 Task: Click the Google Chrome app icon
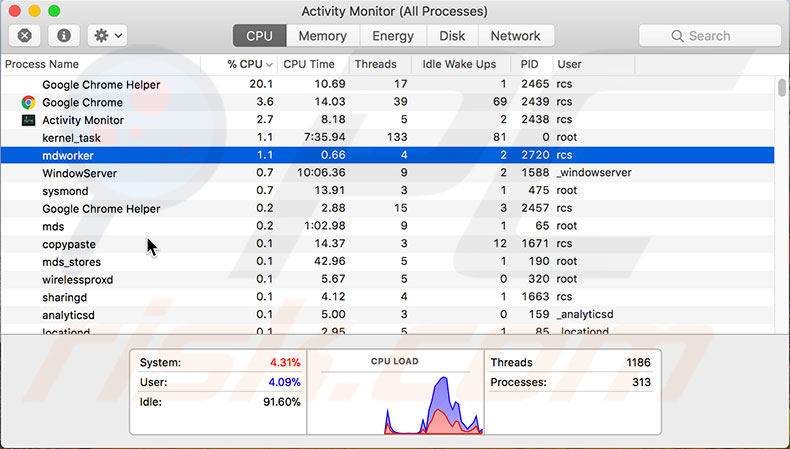click(28, 102)
